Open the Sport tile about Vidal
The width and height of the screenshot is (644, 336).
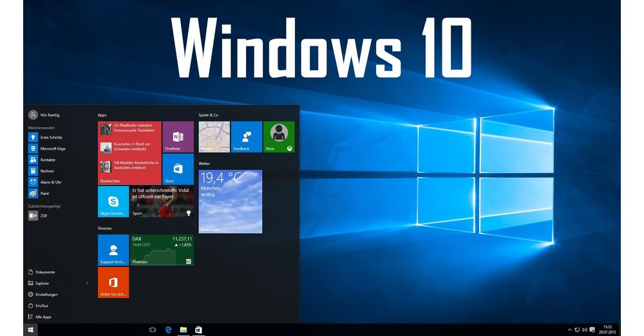[162, 201]
